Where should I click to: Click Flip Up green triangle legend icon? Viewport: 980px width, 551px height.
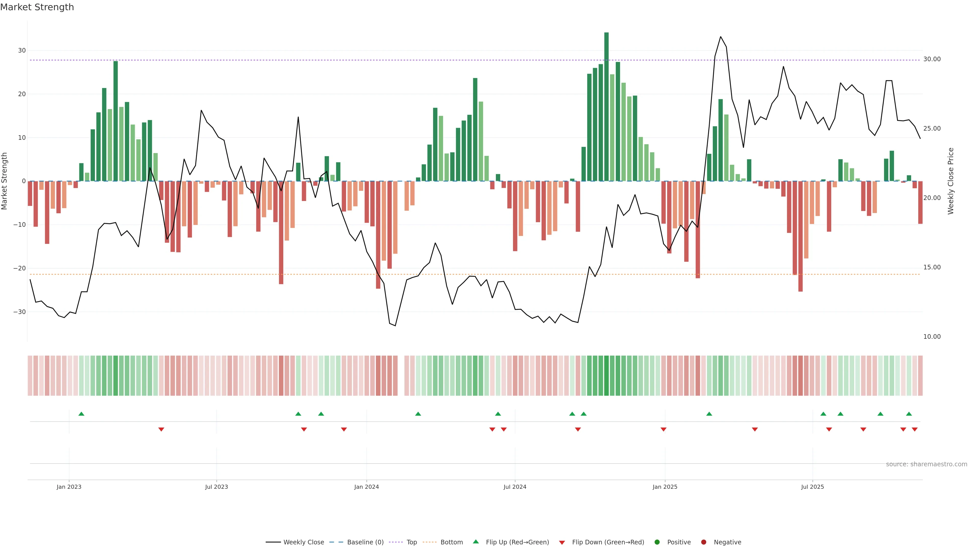click(x=475, y=542)
